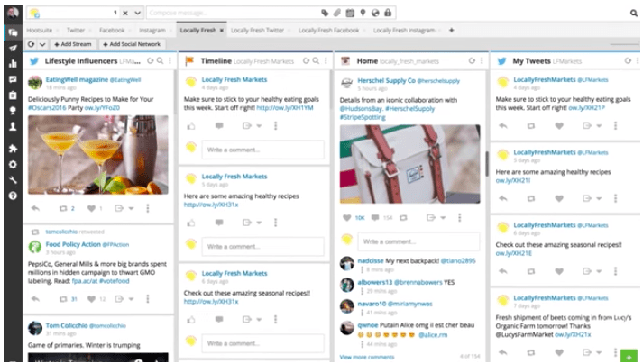Image resolution: width=643 pixels, height=364 pixels.
Task: Click the location pin icon in compose bar
Action: point(362,13)
